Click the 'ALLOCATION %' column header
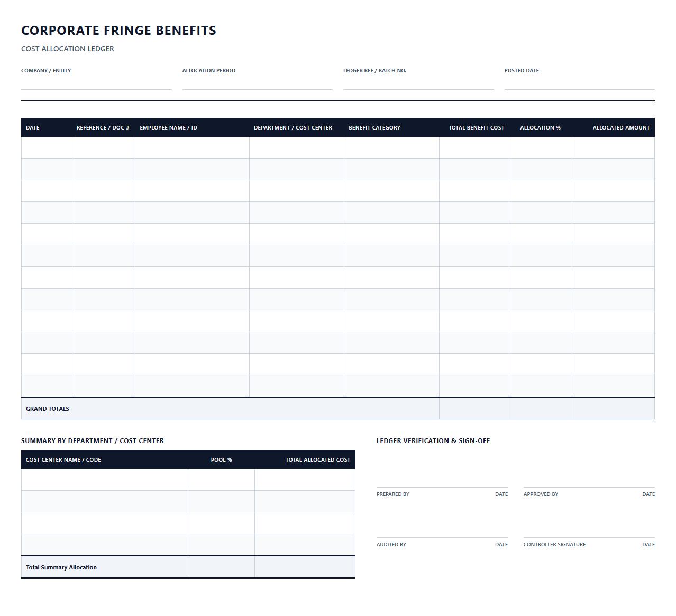The image size is (676, 616). coord(540,127)
